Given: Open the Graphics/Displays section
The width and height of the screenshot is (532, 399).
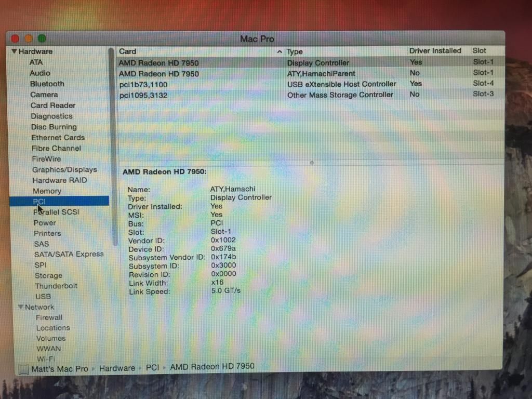Looking at the screenshot, I should click(x=64, y=170).
